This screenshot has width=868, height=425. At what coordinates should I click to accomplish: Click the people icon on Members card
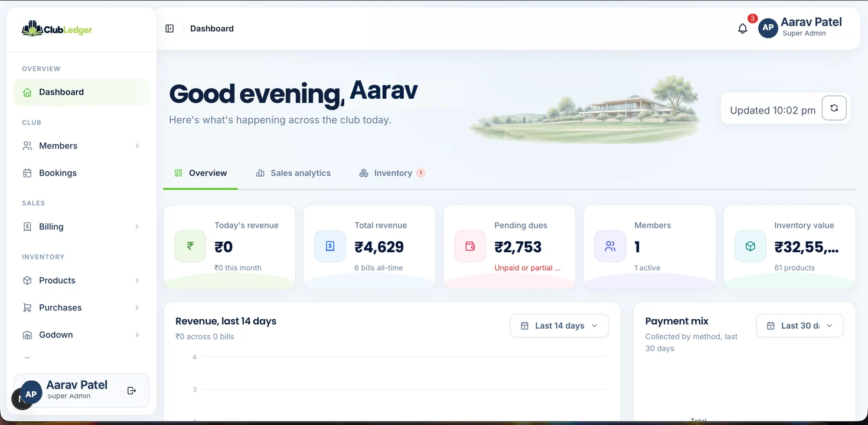(610, 246)
